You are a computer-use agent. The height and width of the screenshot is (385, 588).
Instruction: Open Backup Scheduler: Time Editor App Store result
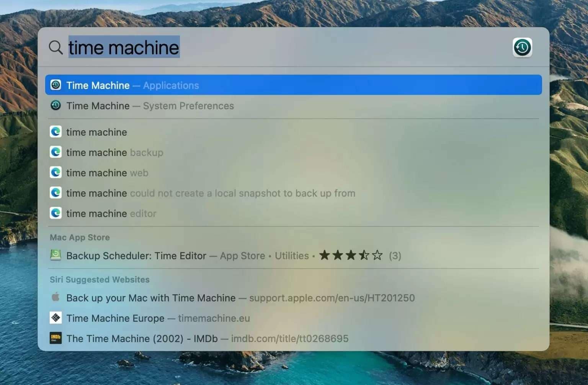tap(293, 256)
